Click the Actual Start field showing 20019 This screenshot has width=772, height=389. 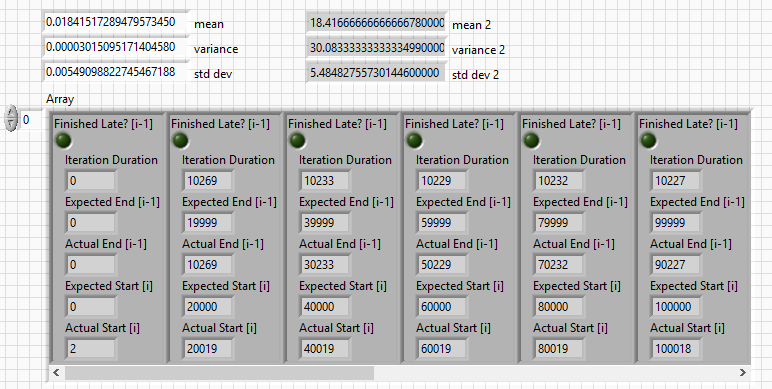pyautogui.click(x=208, y=349)
